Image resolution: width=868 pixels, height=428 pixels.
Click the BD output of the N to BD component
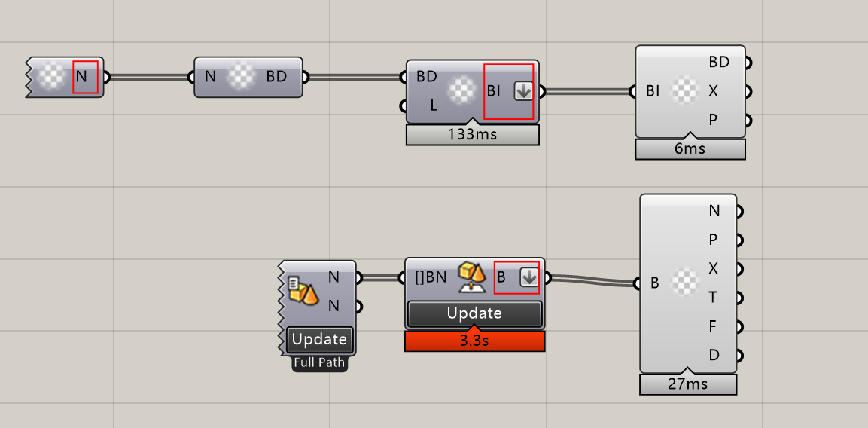pos(276,77)
